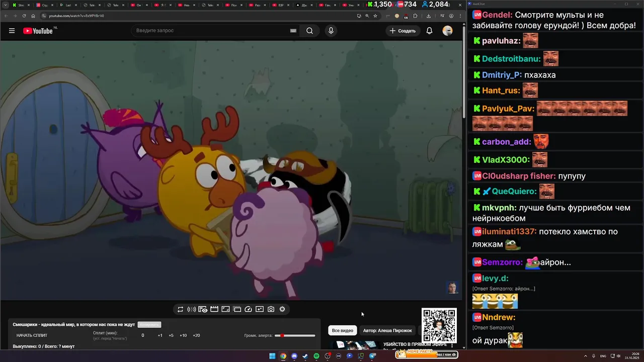Open the player toolbar gear settings

click(282, 309)
